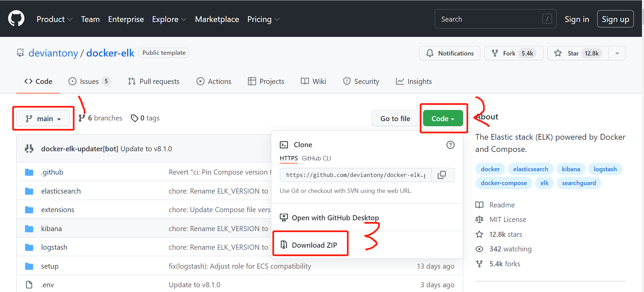
Task: Click the docker-compose topic tag
Action: pos(504,183)
